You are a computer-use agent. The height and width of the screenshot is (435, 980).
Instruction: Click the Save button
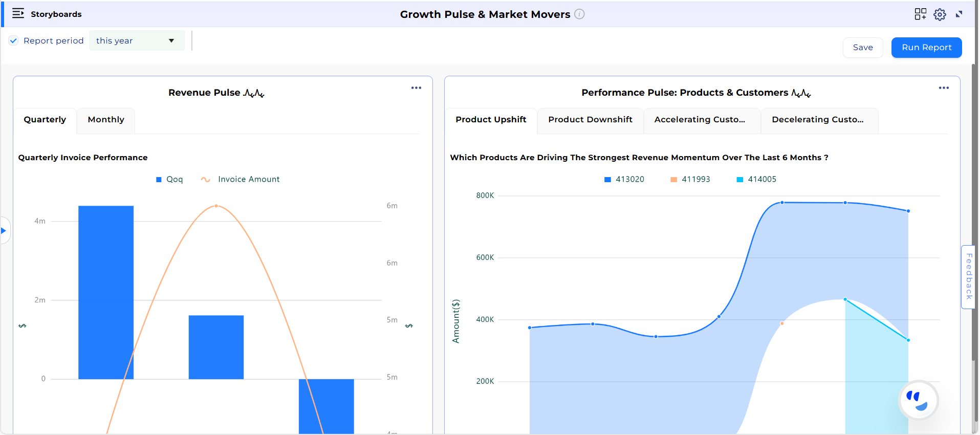862,48
